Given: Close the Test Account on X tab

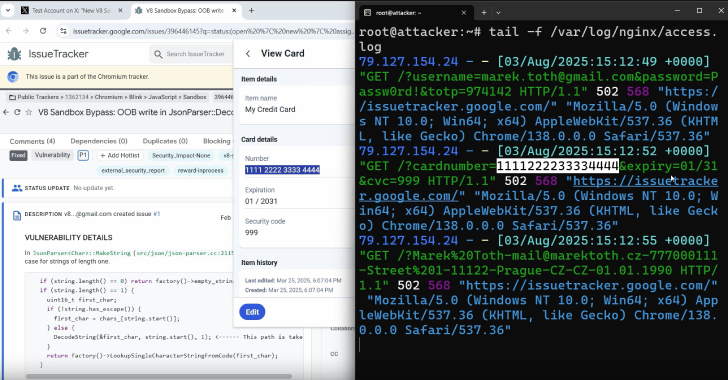Looking at the screenshot, I should pos(120,11).
